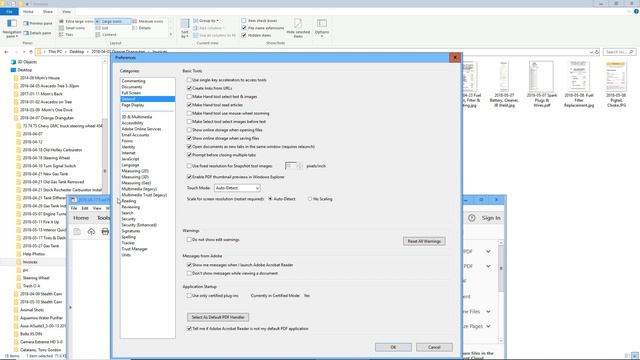Toggle File name extensions in Explorer ribbon
Screen dimensions: 640x360
[244, 28]
